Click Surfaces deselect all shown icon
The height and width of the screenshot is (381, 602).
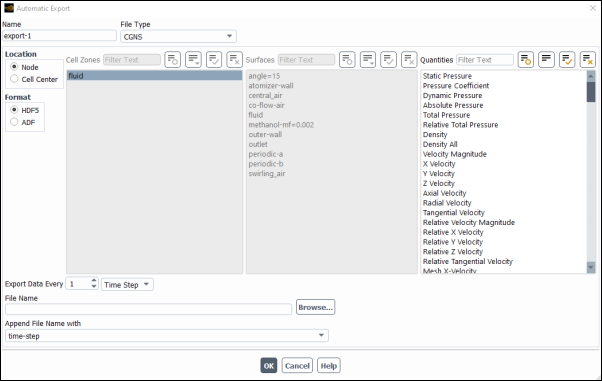pos(409,60)
